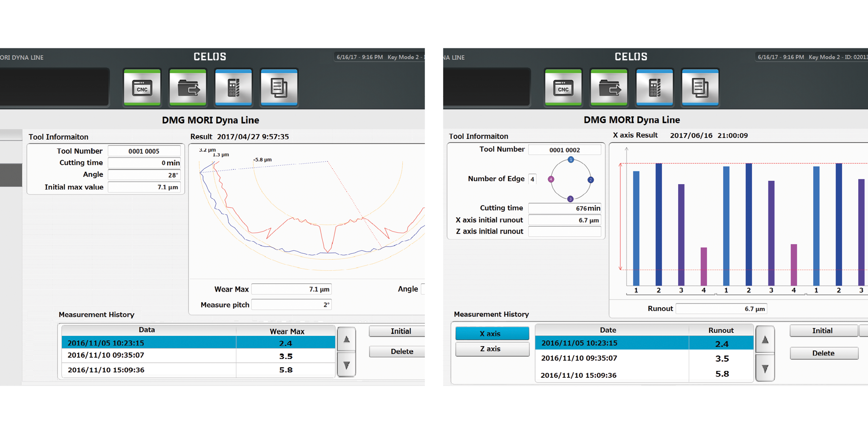
Task: Select wear history row 2016/11/05 10:23:15
Action: click(198, 343)
